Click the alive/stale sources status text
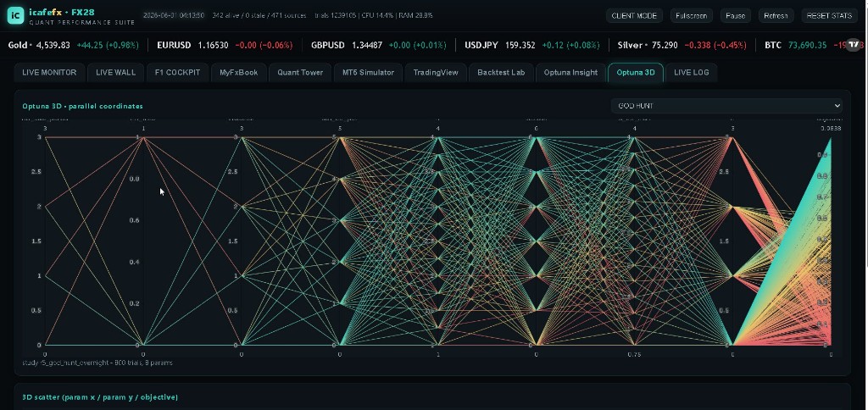 259,15
